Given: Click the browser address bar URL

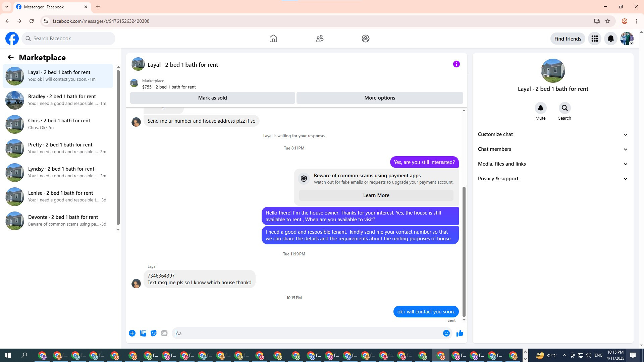Looking at the screenshot, I should click(101, 21).
